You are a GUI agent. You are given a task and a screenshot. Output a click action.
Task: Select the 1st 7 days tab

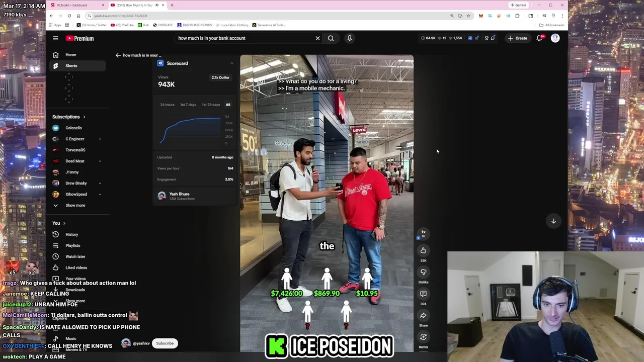click(188, 105)
